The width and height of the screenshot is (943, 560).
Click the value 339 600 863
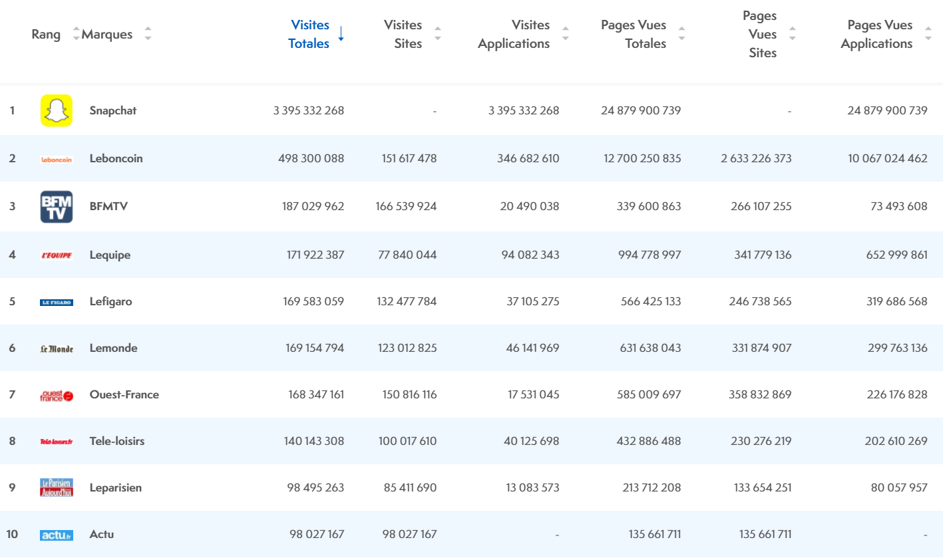click(x=649, y=206)
